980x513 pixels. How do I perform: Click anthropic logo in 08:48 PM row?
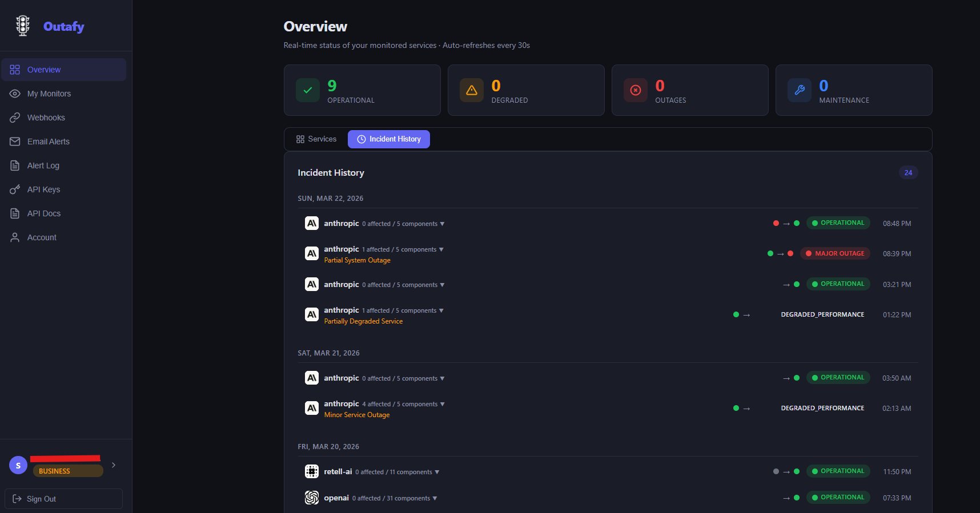(x=312, y=223)
